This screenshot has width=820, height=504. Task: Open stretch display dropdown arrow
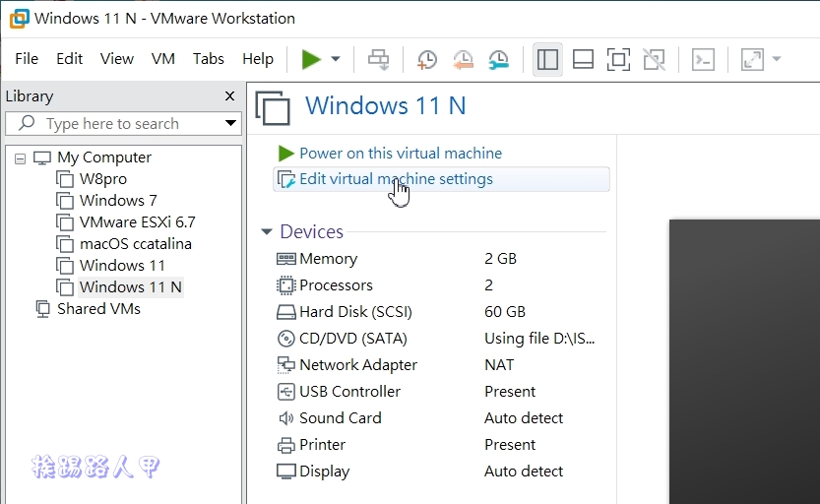coord(777,59)
